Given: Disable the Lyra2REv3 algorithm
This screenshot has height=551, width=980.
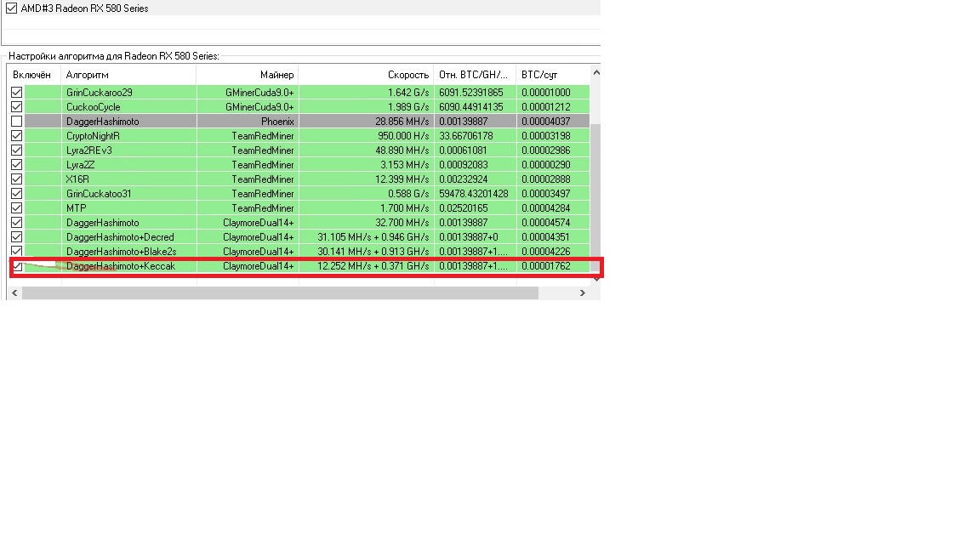Looking at the screenshot, I should tap(15, 150).
